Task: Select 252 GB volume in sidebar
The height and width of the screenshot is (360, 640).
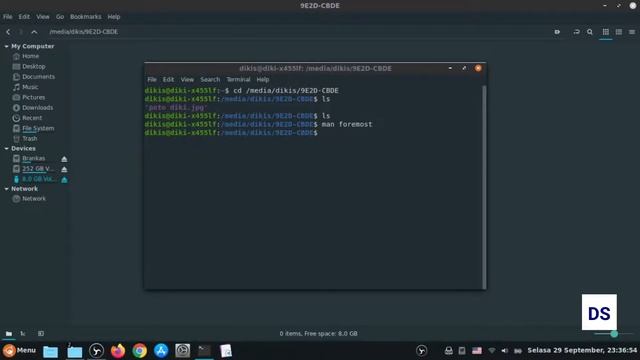Action: click(x=38, y=169)
